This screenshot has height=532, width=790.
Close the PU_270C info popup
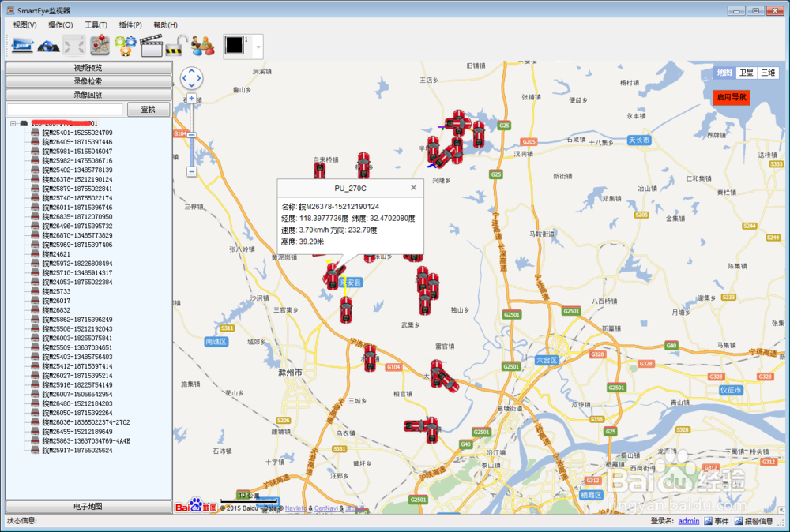tap(413, 188)
